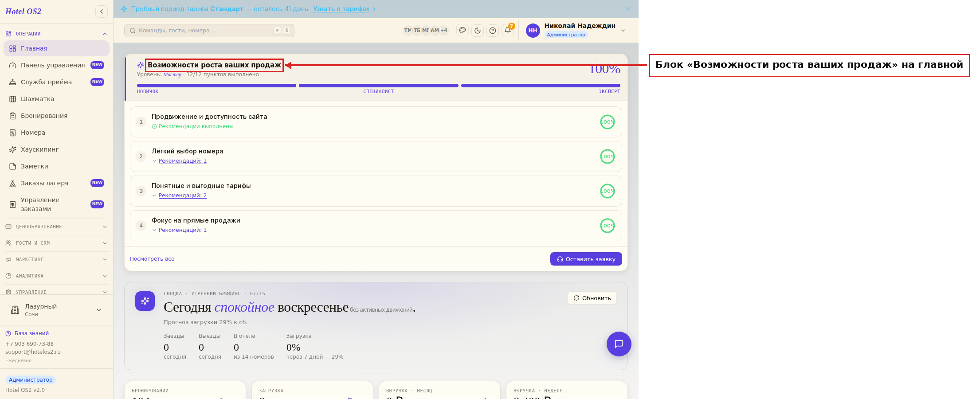The width and height of the screenshot is (980, 399).
Task: Open the Лазурный Сочи hotel selector
Action: [56, 310]
